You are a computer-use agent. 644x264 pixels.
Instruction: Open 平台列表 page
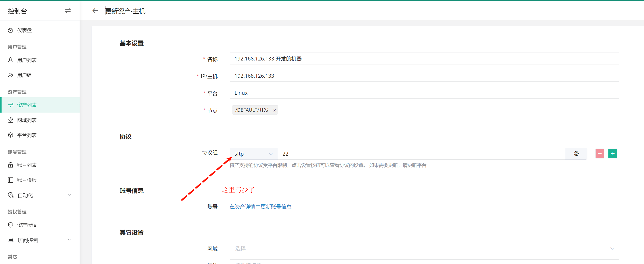(27, 135)
